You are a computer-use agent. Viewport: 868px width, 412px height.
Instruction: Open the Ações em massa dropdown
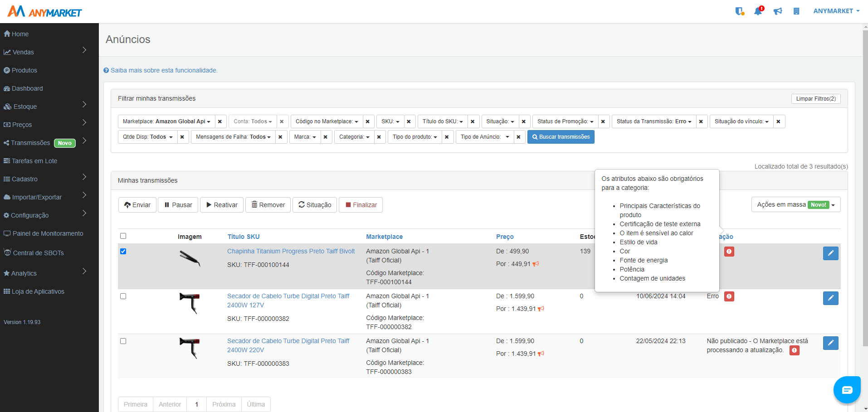coord(796,204)
